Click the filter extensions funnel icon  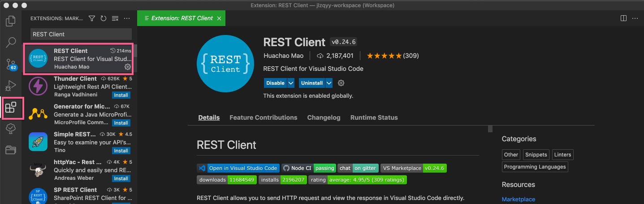click(92, 18)
